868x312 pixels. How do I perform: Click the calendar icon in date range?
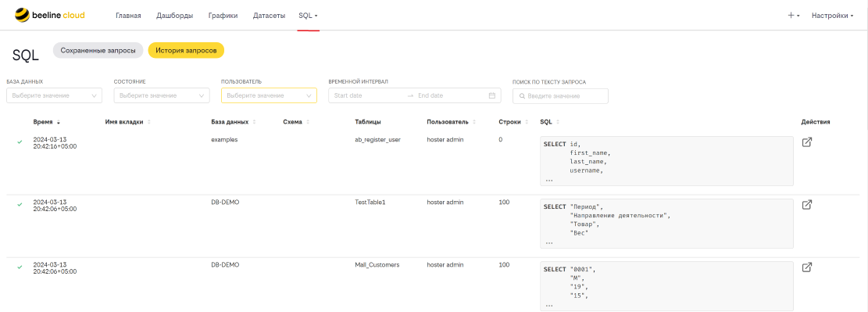pyautogui.click(x=491, y=95)
